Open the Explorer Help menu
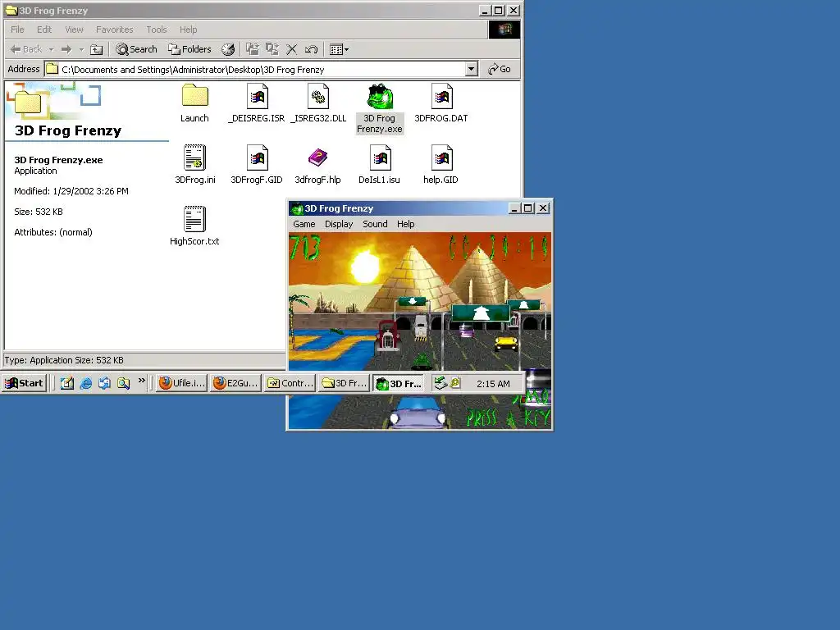840x630 pixels. click(188, 30)
